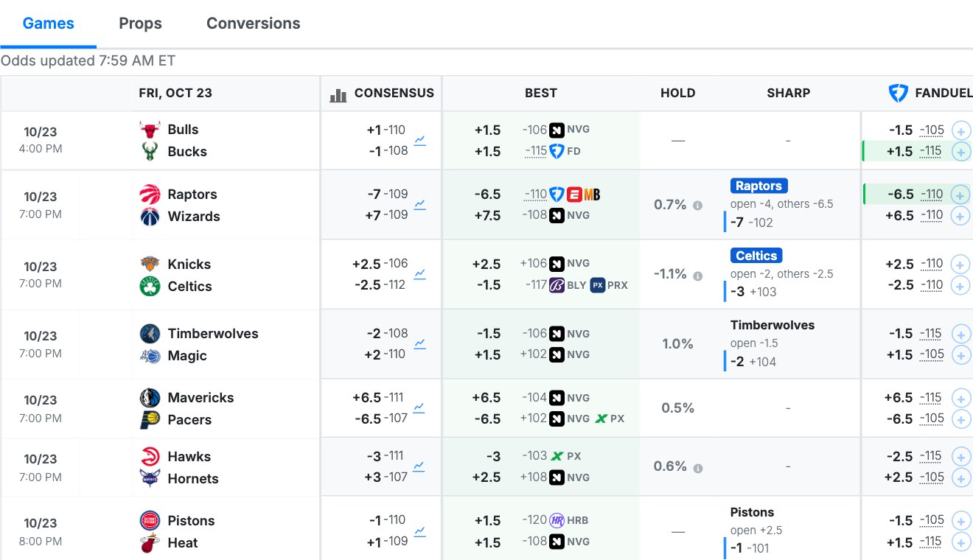Add Bulls -1.5 FanDuel bet with plus icon
Screen dimensions: 973x560
(x=961, y=131)
